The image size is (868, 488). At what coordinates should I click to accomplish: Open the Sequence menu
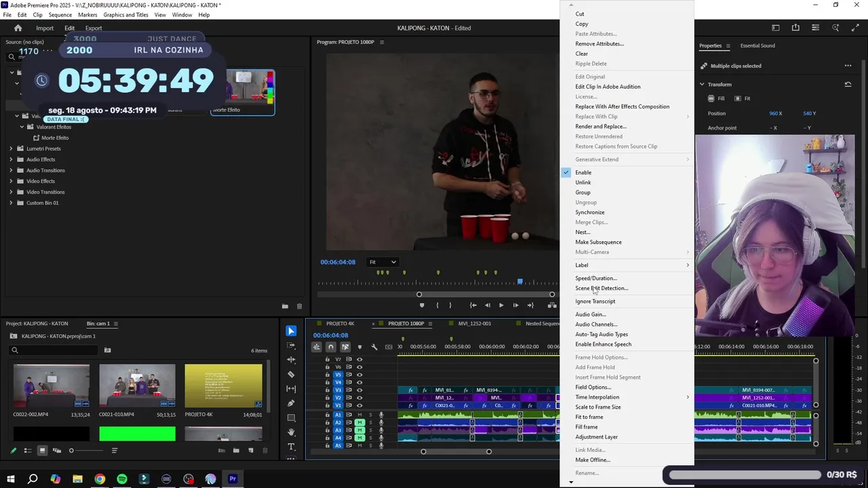tap(60, 15)
